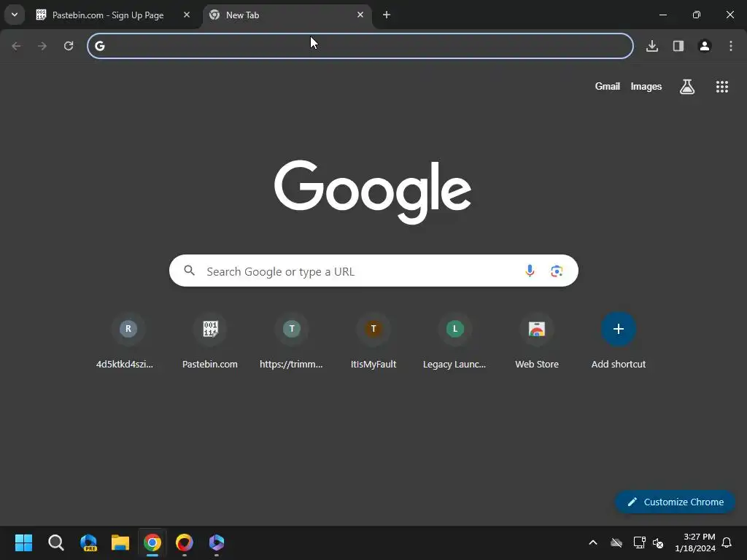
Task: Toggle the Chrome side panel
Action: click(678, 46)
